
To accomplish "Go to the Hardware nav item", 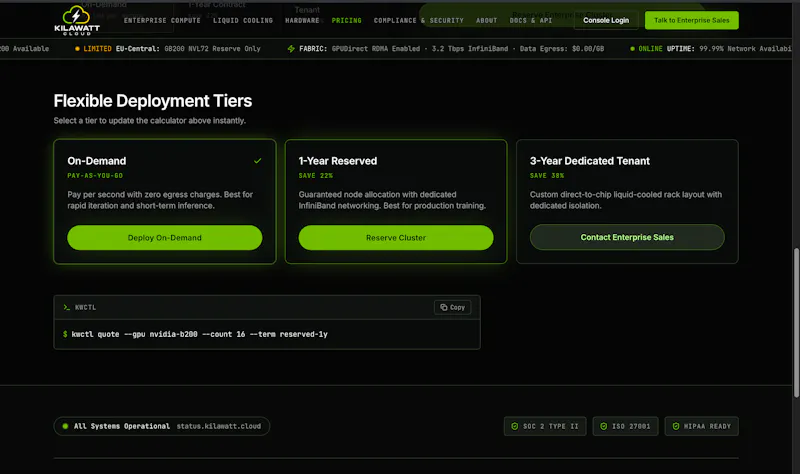I will pos(302,20).
